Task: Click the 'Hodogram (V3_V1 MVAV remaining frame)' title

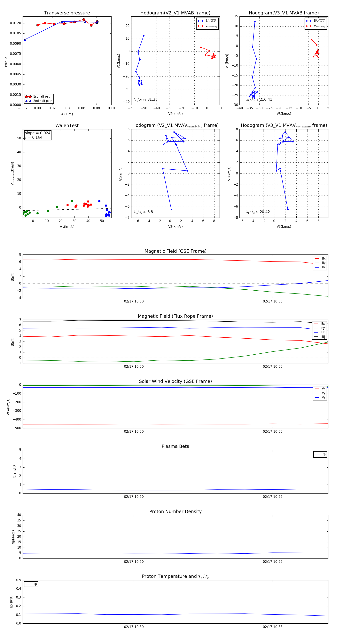Action: [x=284, y=125]
